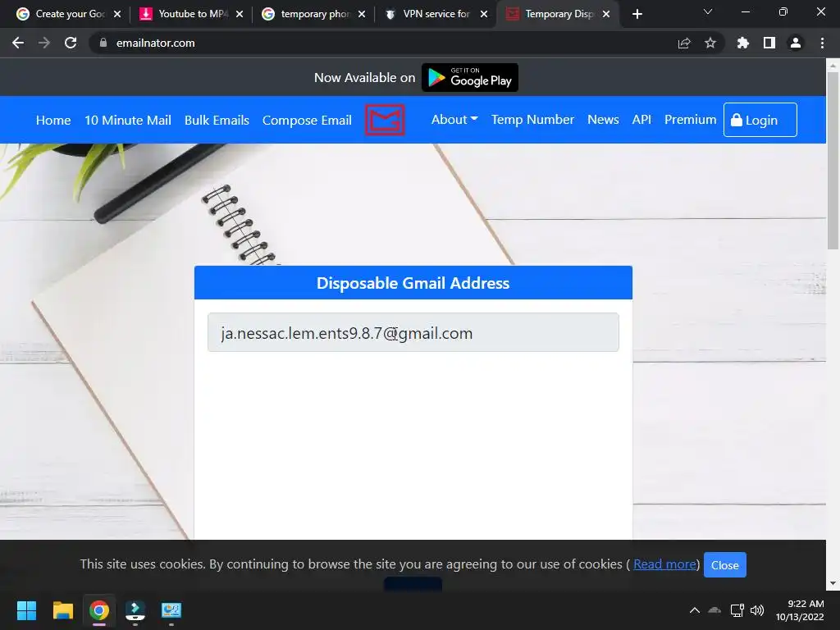Click the cloud icon in the system tray
The height and width of the screenshot is (630, 840).
pos(714,610)
